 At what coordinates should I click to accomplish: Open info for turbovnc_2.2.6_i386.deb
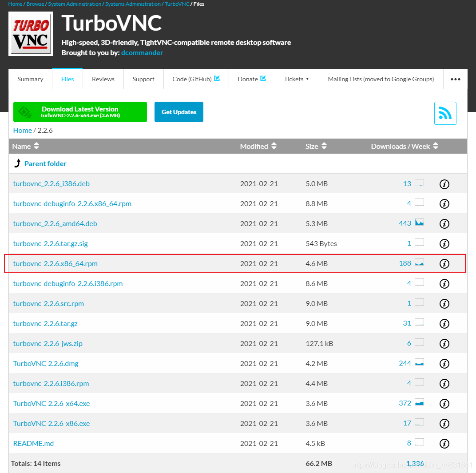coord(444,184)
